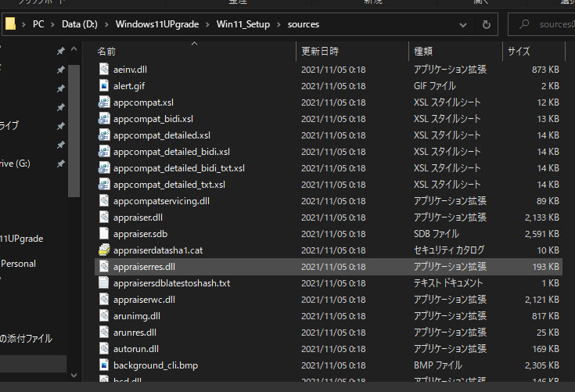Select the file name appraiserres.dll
Image resolution: width=575 pixels, height=392 pixels.
(144, 267)
